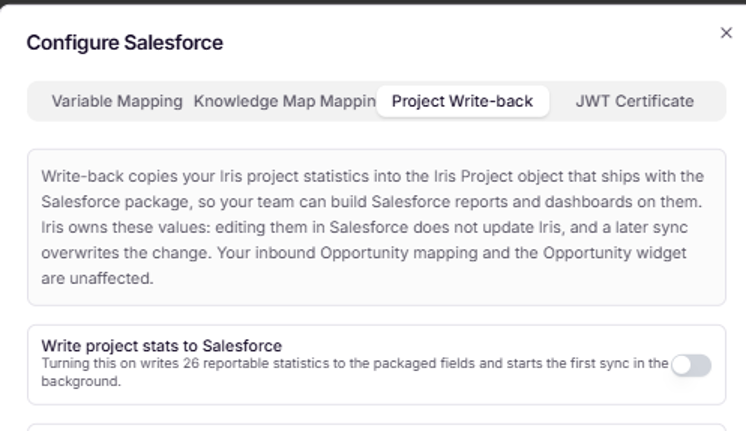
Task: Open the Knowledge Map Mapping tab
Action: click(285, 101)
